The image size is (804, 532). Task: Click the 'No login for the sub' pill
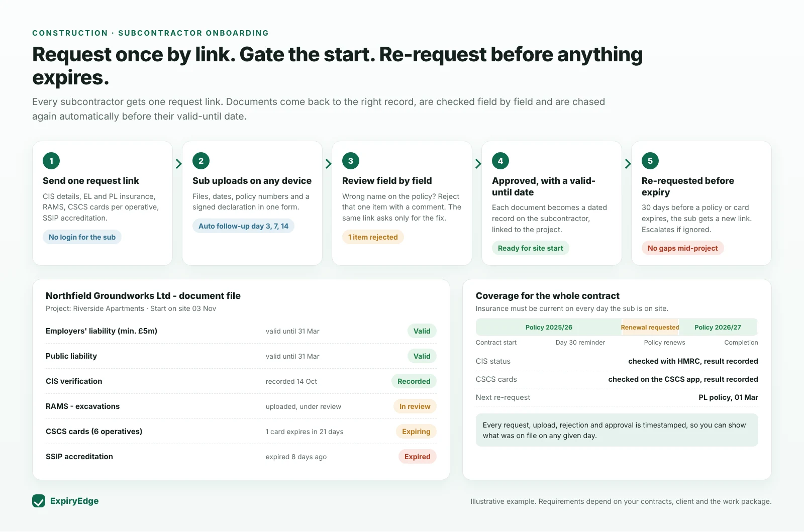(x=82, y=237)
